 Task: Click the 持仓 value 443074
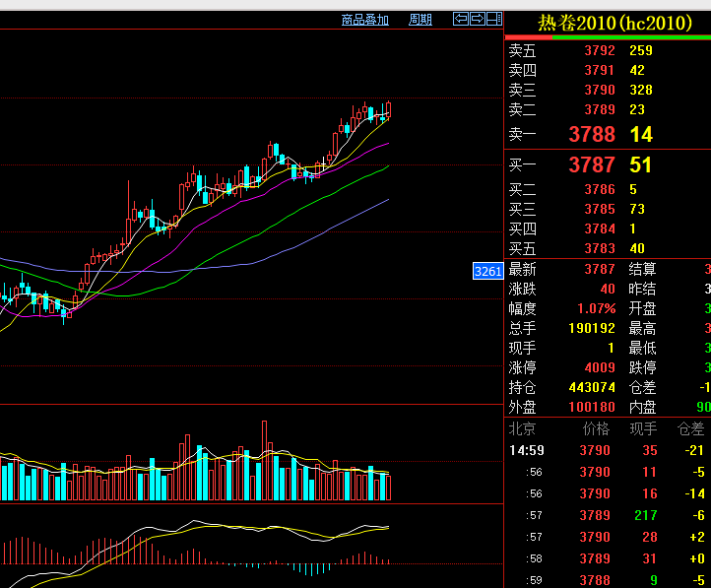pos(592,387)
